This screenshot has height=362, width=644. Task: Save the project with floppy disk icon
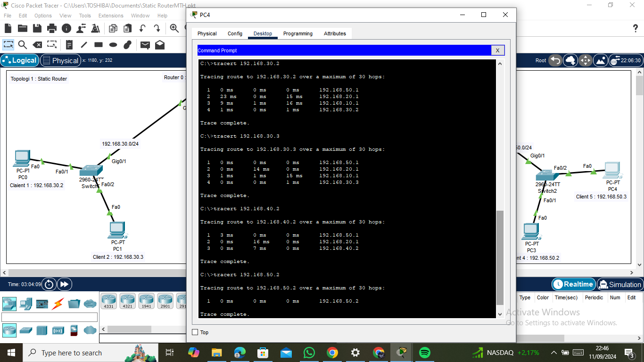37,28
